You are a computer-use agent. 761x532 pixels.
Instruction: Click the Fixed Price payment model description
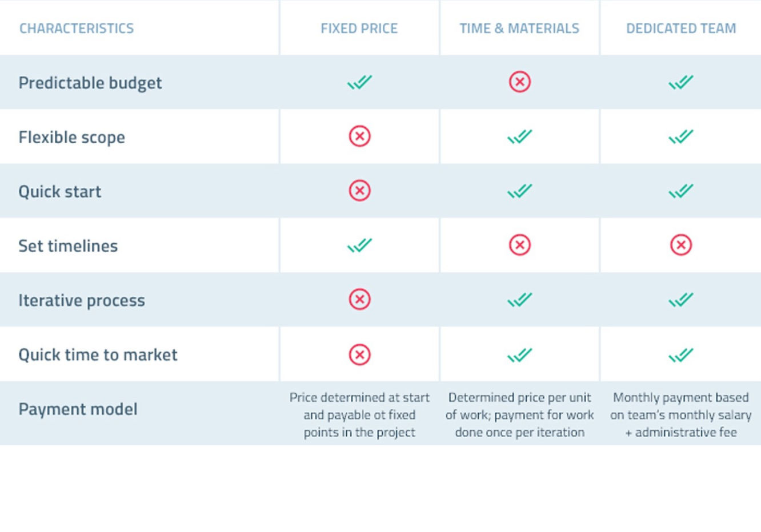pyautogui.click(x=359, y=415)
